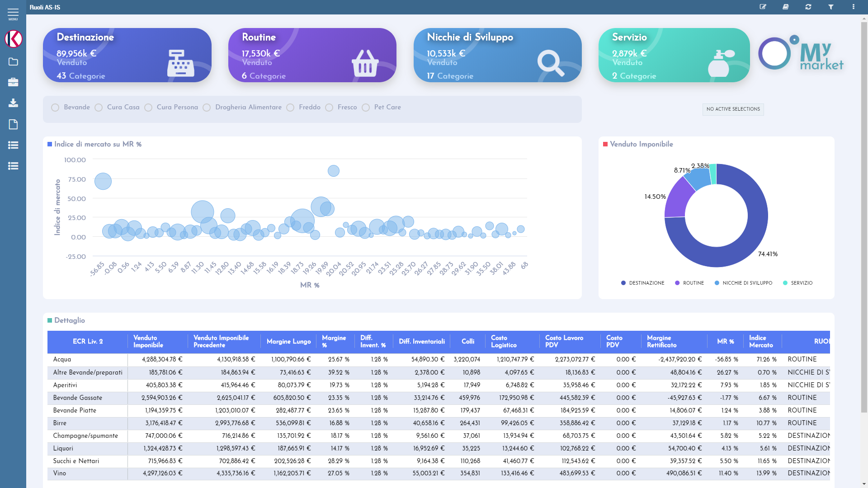Open the bookmarks icon in the top bar
The width and height of the screenshot is (868, 488).
(x=786, y=7)
